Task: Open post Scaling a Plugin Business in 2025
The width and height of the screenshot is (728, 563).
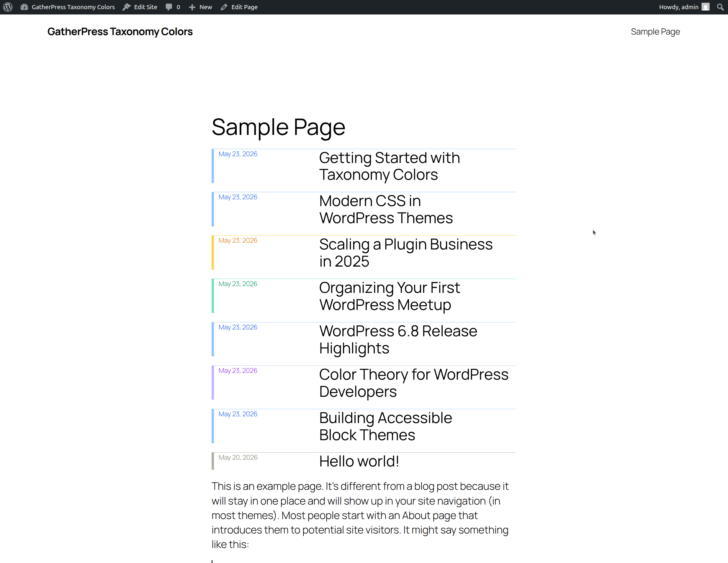Action: pyautogui.click(x=406, y=253)
